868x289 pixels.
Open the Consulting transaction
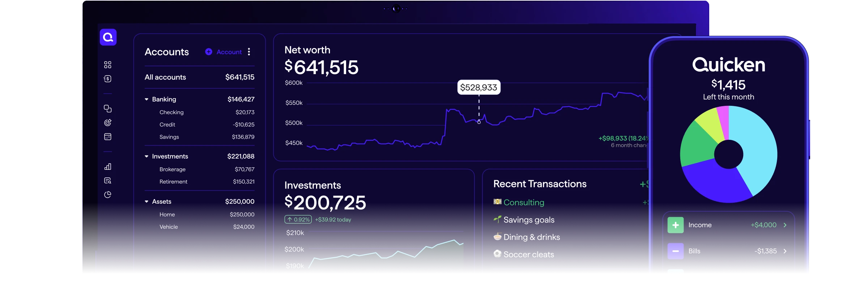524,202
